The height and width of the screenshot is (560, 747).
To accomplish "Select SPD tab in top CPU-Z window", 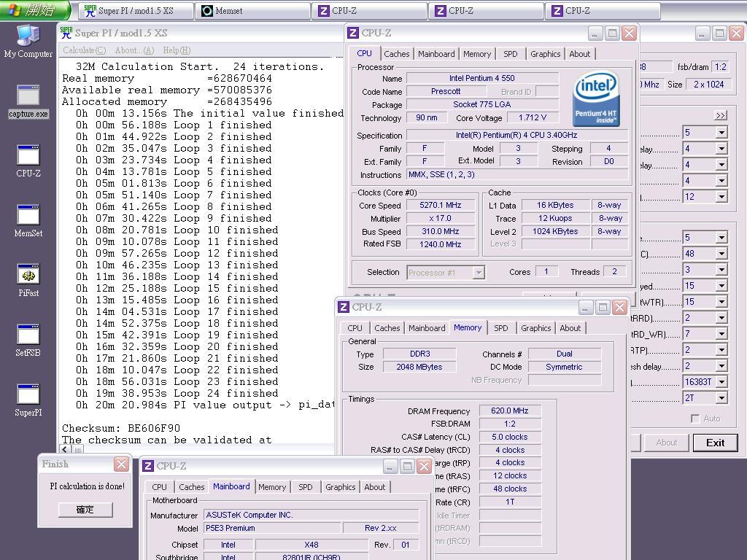I will point(510,54).
